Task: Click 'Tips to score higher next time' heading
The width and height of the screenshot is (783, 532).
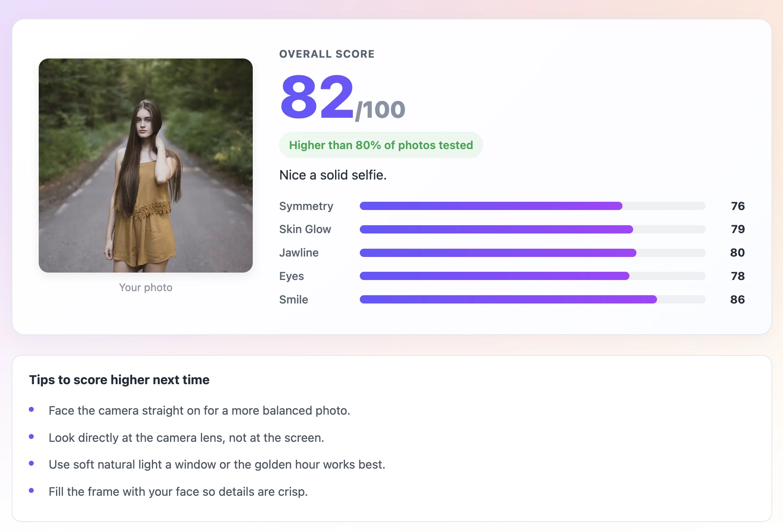Action: click(119, 380)
